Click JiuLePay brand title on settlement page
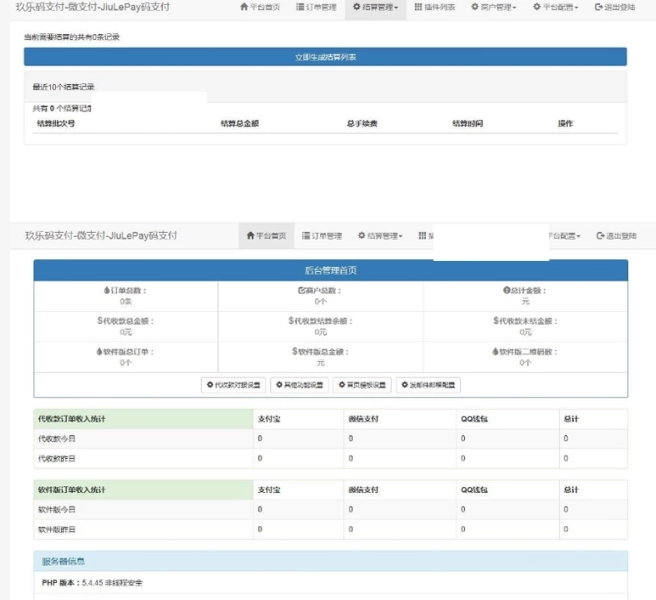 (x=93, y=7)
